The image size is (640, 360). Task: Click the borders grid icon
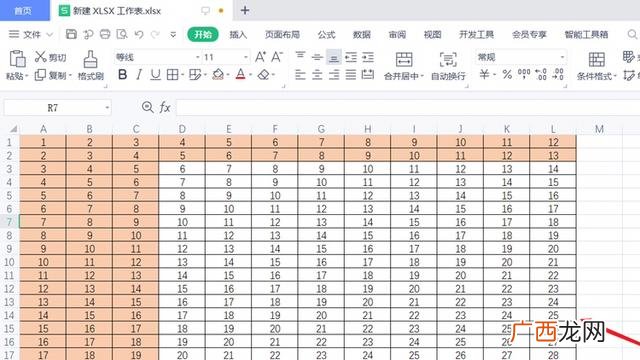pyautogui.click(x=172, y=75)
